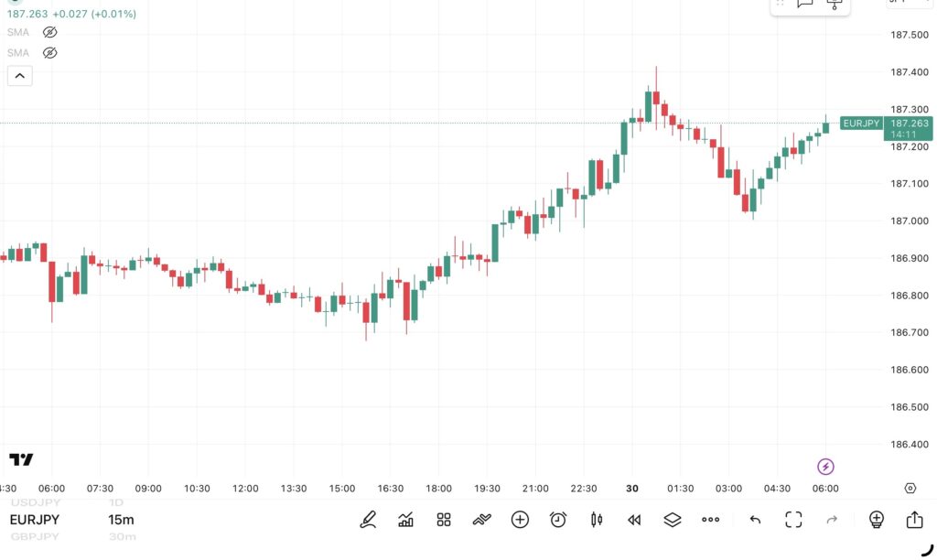Select the drawing tool icon
937x560 pixels.
click(x=369, y=520)
